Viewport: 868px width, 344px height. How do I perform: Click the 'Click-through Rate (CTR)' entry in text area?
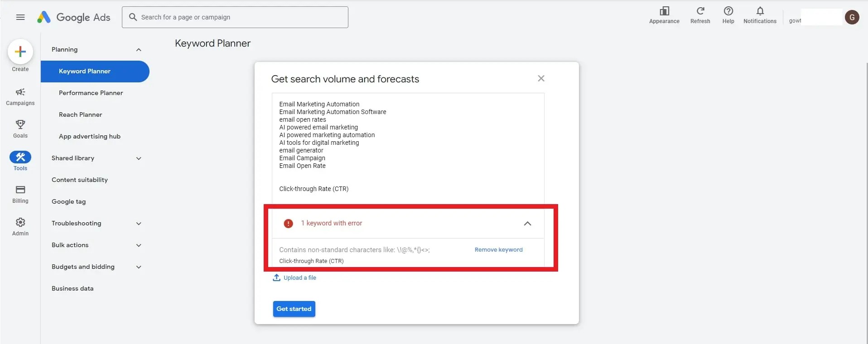314,189
